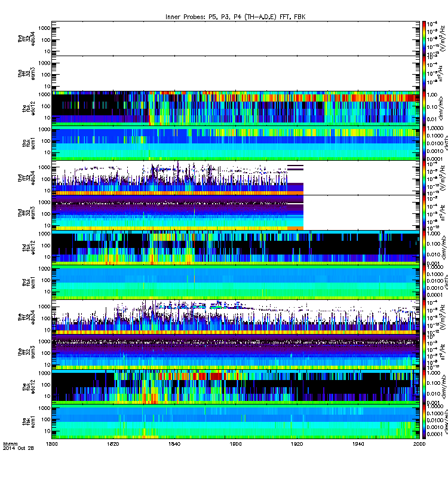
Task: Click the the fbk scm1 spectrogram panel
Action: click(235, 422)
